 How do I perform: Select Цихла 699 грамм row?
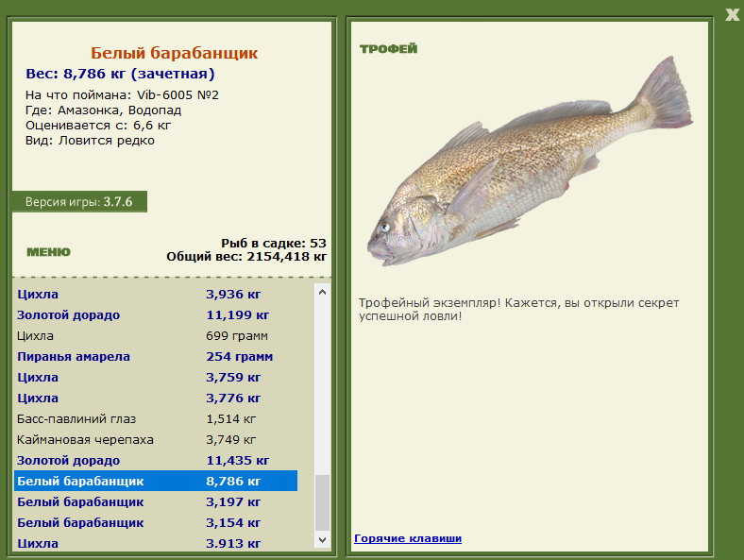tap(156, 336)
